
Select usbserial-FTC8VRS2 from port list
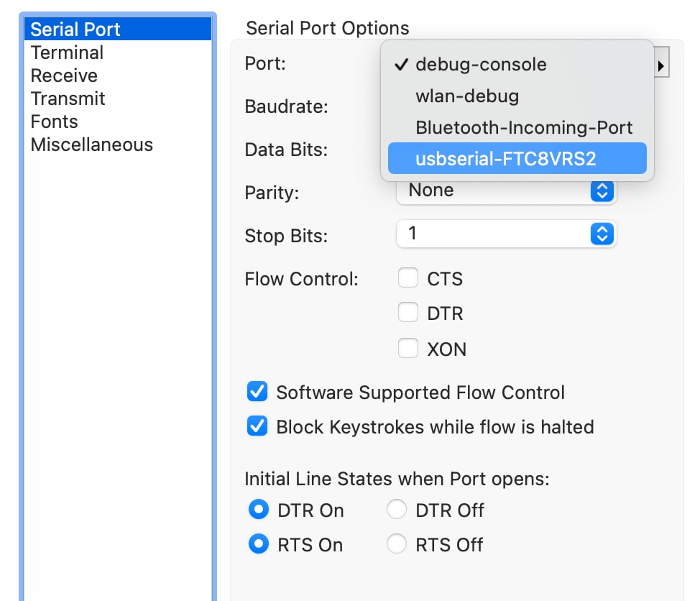pos(517,158)
